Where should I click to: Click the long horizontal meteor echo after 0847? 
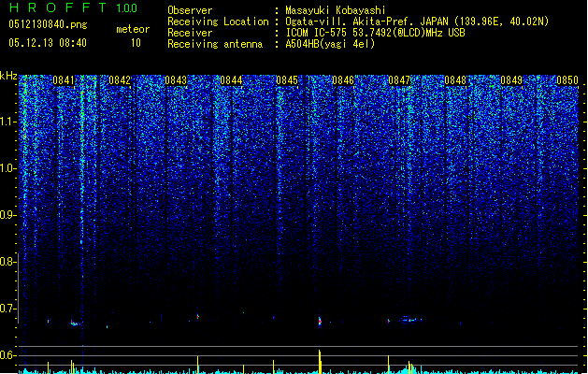pos(411,320)
